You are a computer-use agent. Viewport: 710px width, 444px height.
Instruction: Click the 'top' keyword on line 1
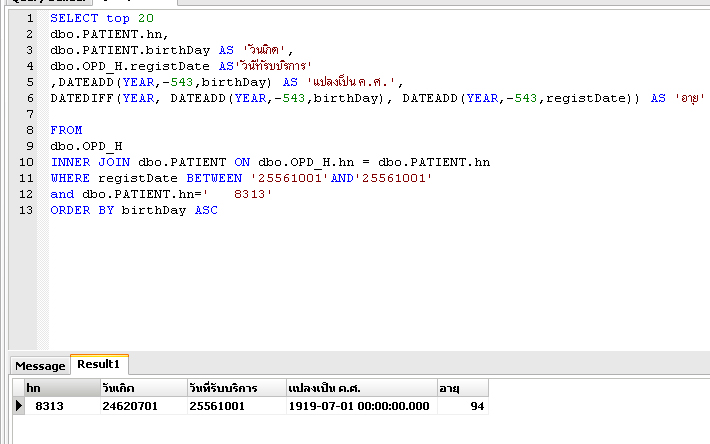click(x=118, y=19)
